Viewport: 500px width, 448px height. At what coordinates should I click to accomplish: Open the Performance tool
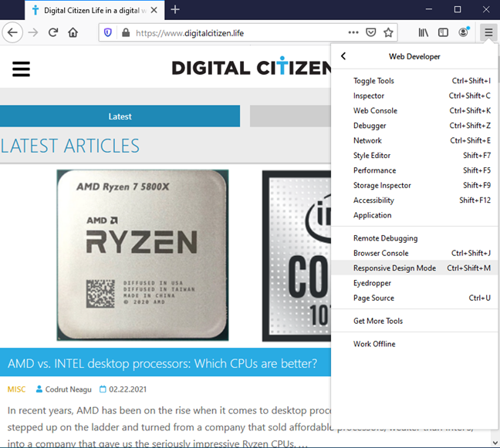click(414, 170)
